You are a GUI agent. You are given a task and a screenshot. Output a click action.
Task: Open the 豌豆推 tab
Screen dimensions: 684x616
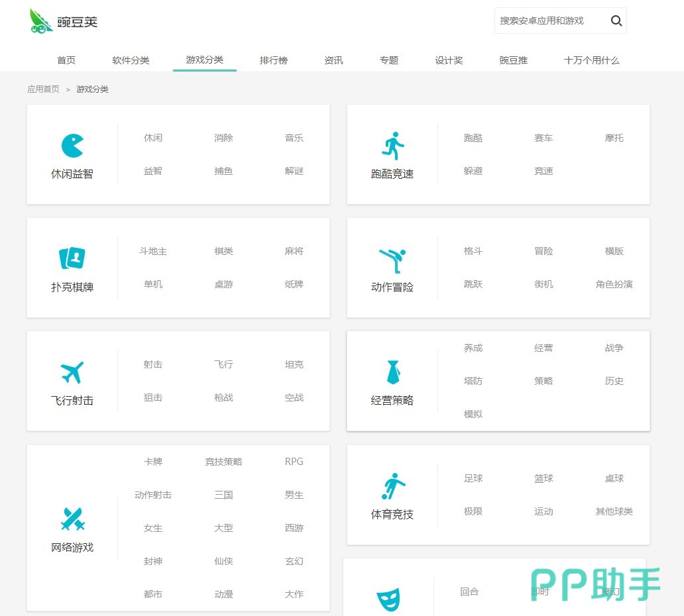coord(514,60)
